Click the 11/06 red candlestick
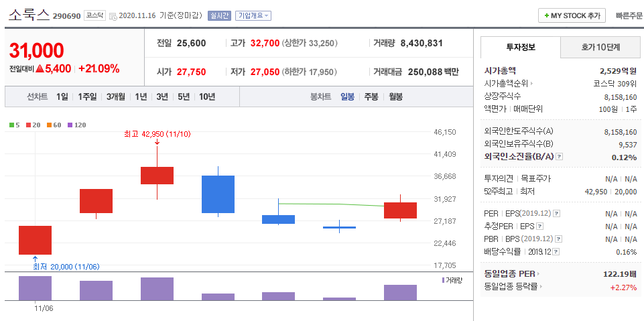Image resolution: width=644 pixels, height=321 pixels. [x=35, y=240]
